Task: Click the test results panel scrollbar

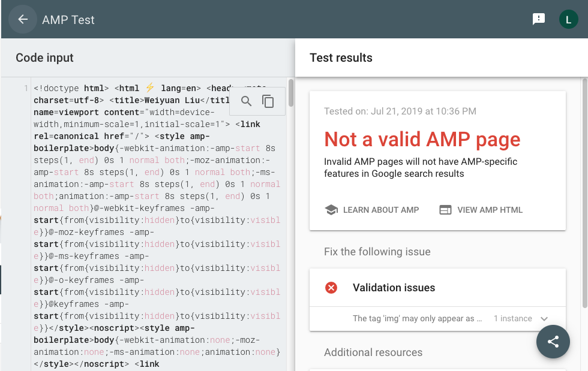Action: (x=584, y=180)
